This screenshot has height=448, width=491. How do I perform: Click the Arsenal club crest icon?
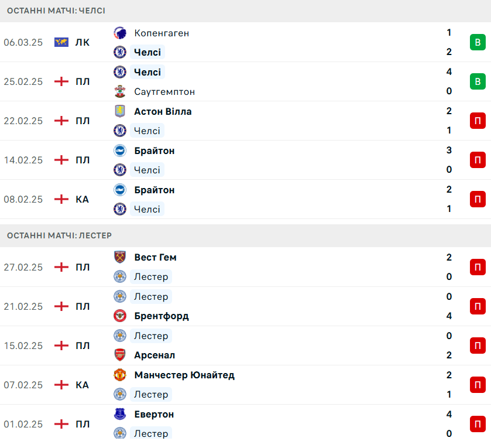coord(120,355)
